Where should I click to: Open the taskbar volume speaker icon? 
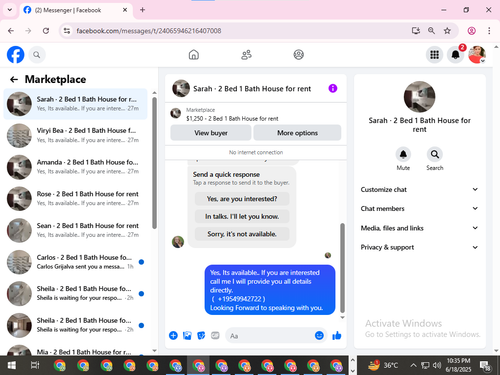pyautogui.click(x=437, y=365)
